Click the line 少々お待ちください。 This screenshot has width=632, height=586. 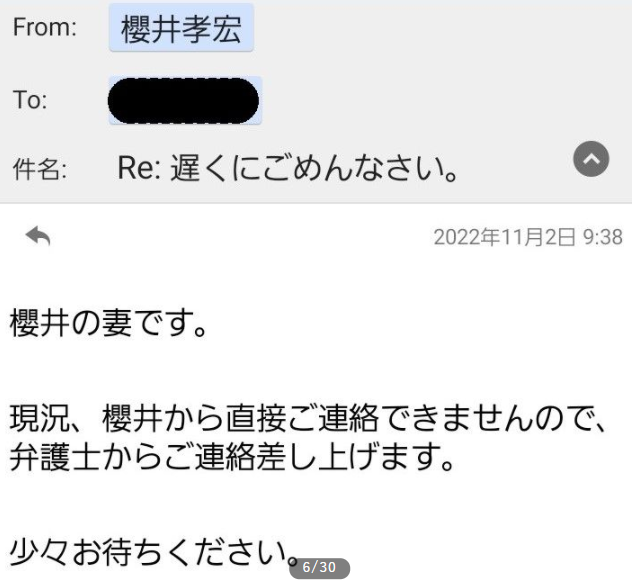(155, 552)
